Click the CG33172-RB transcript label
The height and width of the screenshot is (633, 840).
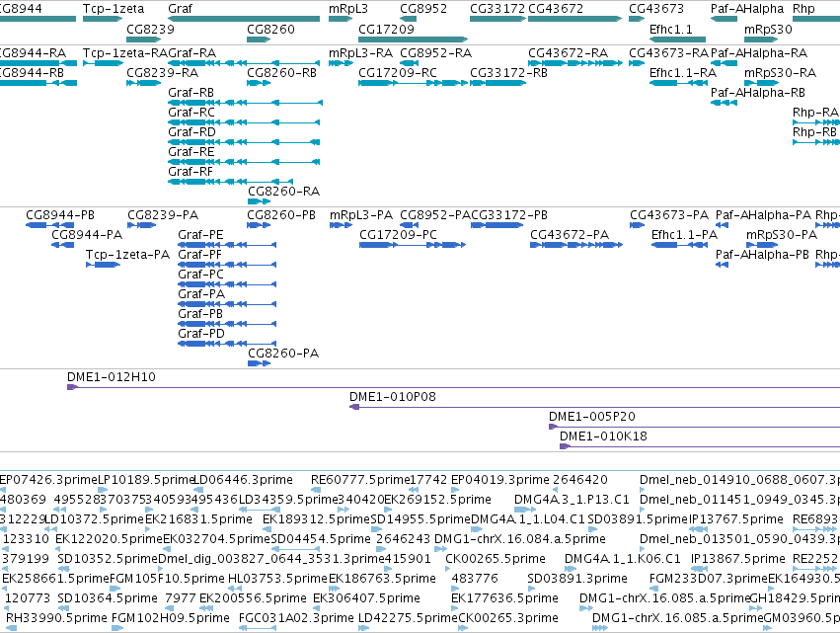coord(508,72)
